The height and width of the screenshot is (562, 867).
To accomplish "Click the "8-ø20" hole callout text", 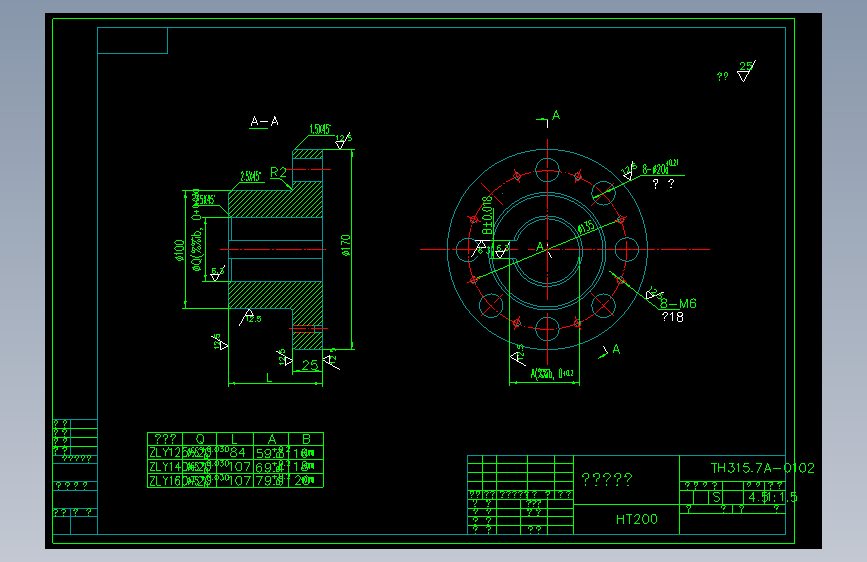I will tap(660, 168).
